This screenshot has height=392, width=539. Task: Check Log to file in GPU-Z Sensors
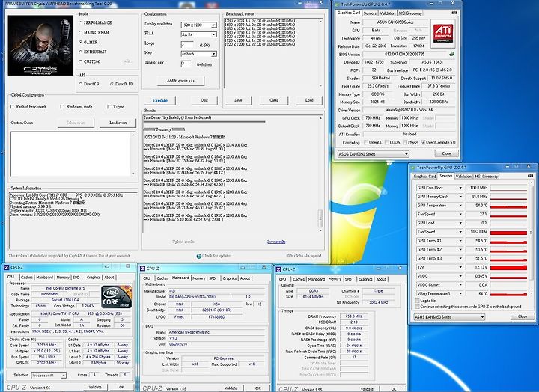pyautogui.click(x=417, y=301)
